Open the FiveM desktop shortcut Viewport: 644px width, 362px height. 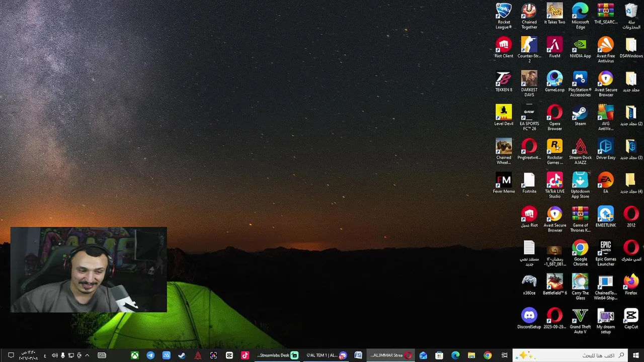(x=554, y=47)
